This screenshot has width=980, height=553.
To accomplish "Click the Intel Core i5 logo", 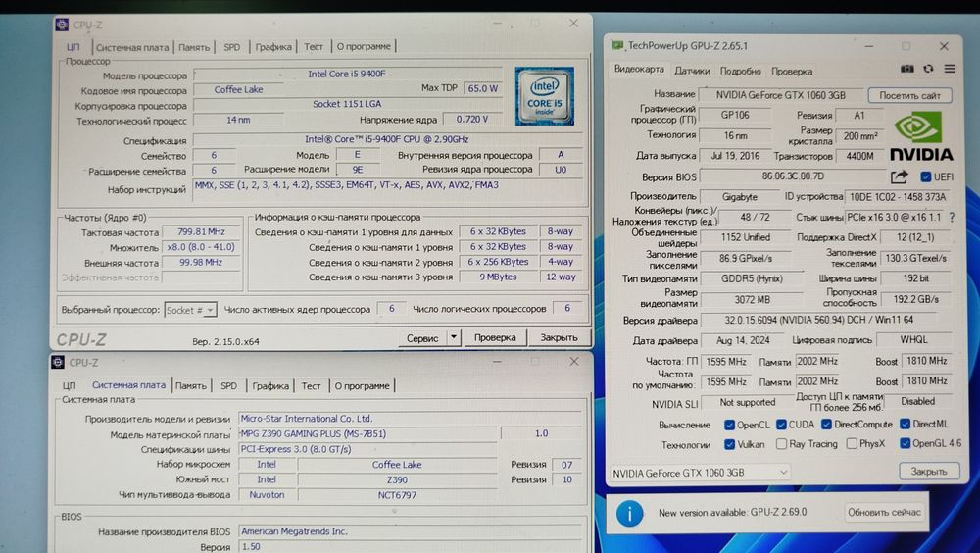I will pyautogui.click(x=544, y=96).
